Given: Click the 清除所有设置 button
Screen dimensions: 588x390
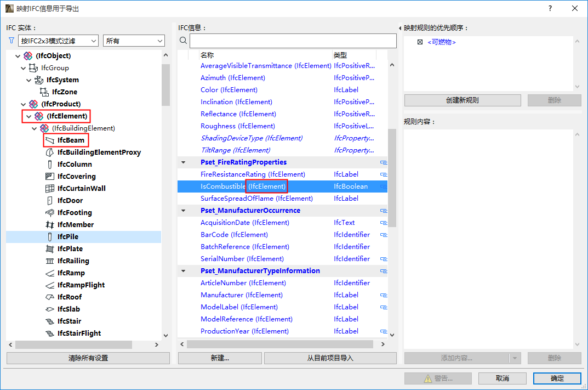Looking at the screenshot, I should point(88,358).
